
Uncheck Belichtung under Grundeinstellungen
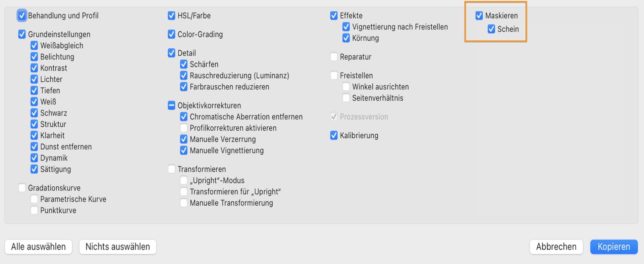(x=34, y=57)
